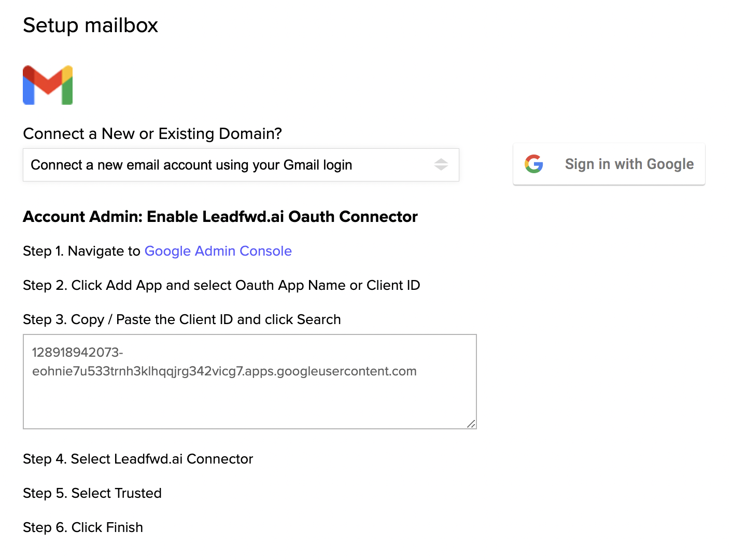Viewport: 732px width, 560px height.
Task: Click the Step 3 Copy / Paste instruction
Action: 182,319
